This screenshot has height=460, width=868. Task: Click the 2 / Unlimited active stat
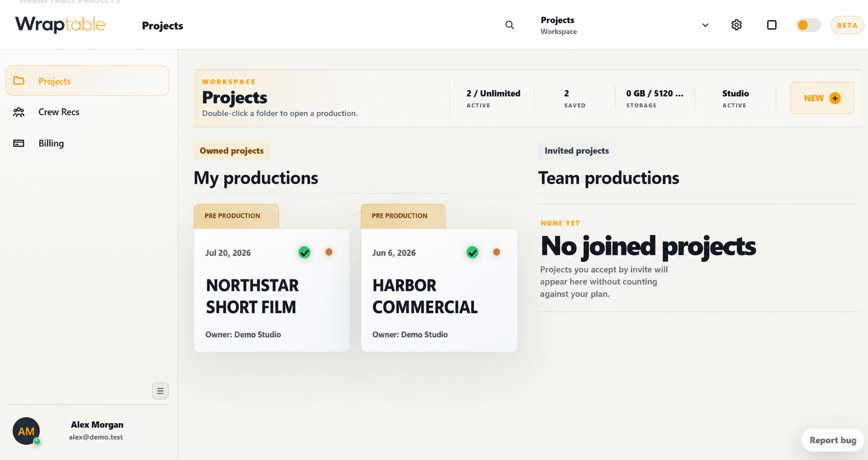point(493,99)
